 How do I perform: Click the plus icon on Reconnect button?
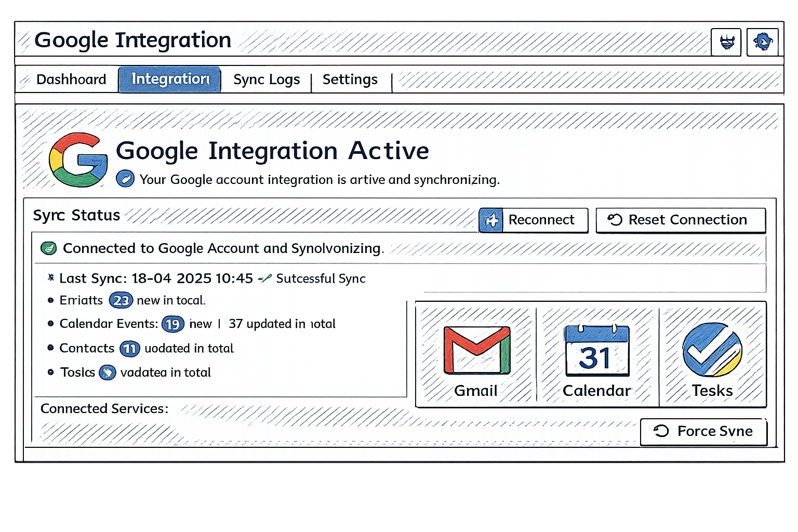pos(491,220)
